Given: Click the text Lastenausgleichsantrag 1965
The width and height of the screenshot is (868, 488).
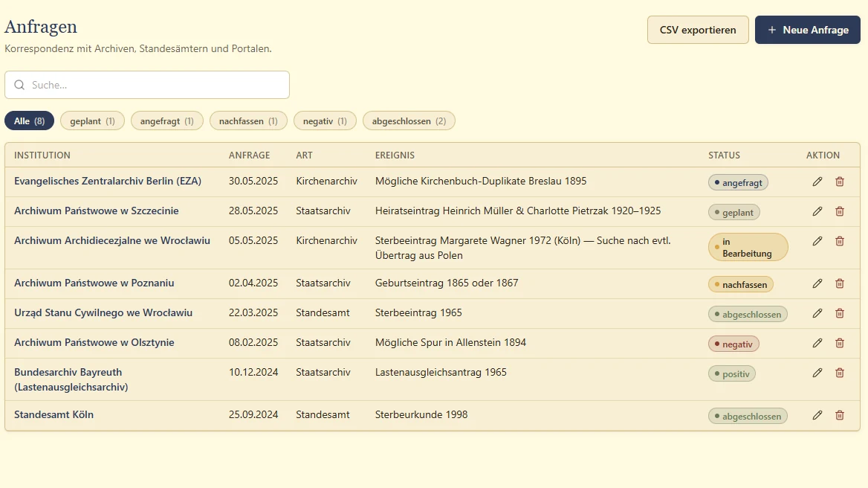Looking at the screenshot, I should point(441,372).
